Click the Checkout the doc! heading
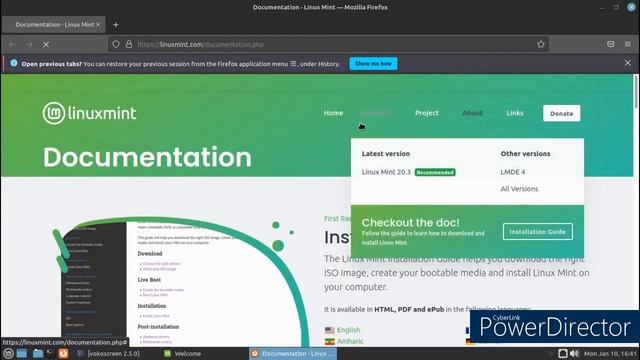The image size is (640, 360). tap(410, 222)
